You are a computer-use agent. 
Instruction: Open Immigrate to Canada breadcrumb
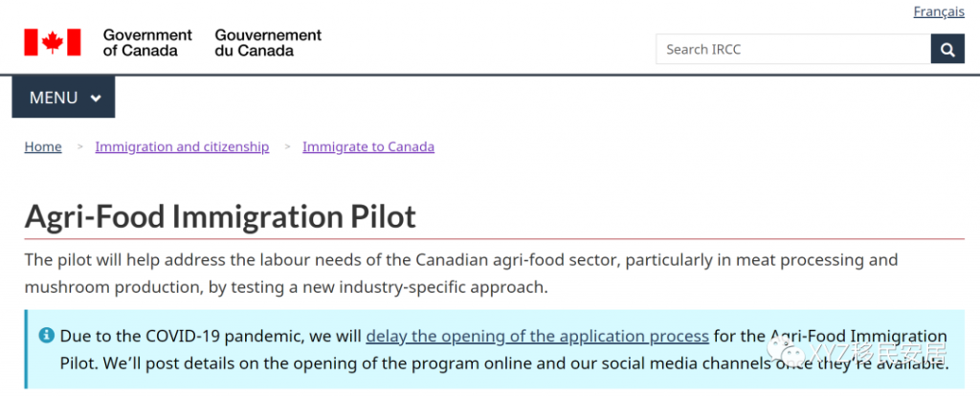coord(368,147)
